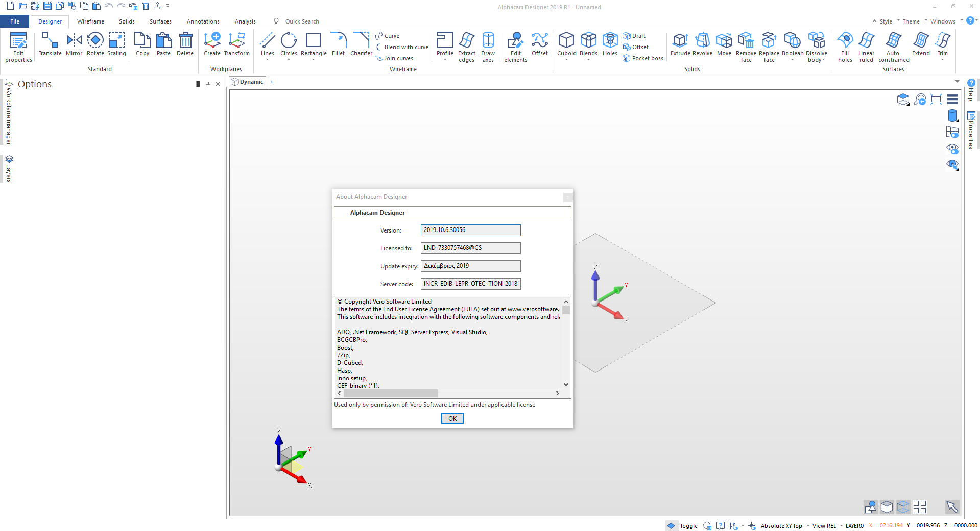Select the Revolve tool

702,44
